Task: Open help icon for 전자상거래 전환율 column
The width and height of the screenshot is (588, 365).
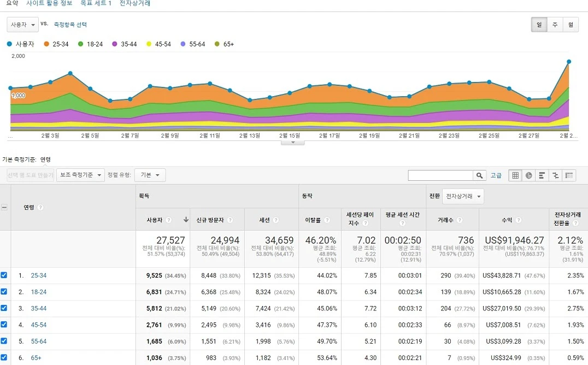Action: pyautogui.click(x=575, y=223)
